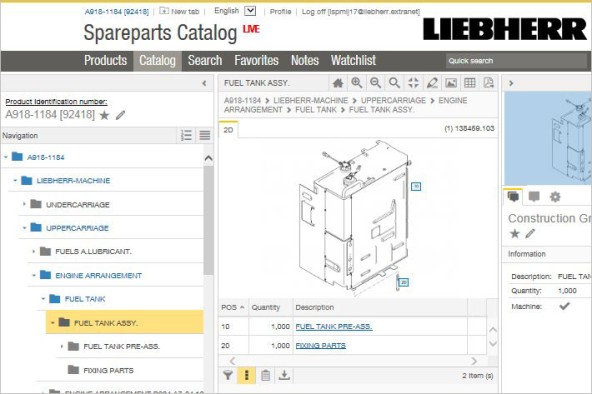Click the filter funnel icon below the parts list

click(x=228, y=375)
